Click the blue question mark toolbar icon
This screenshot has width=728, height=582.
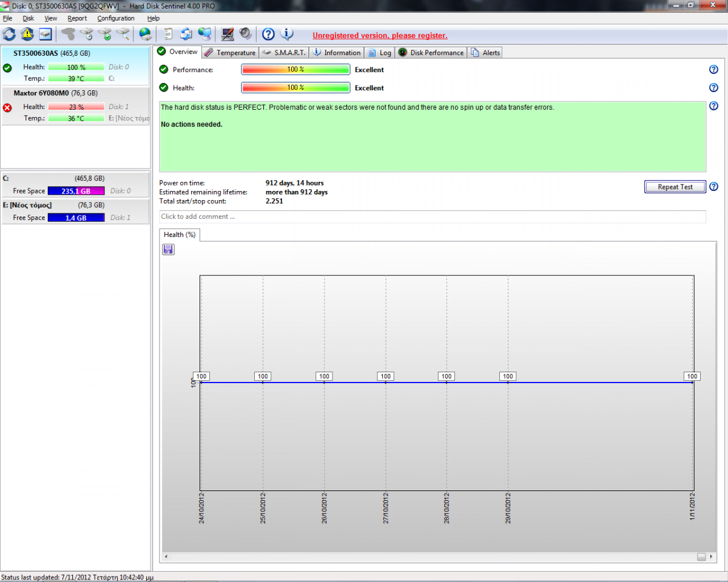pyautogui.click(x=269, y=34)
